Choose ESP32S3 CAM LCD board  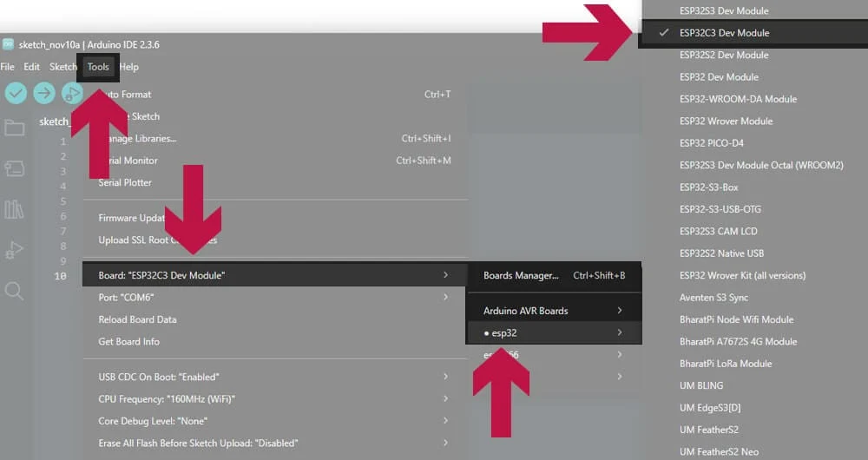coord(753,232)
